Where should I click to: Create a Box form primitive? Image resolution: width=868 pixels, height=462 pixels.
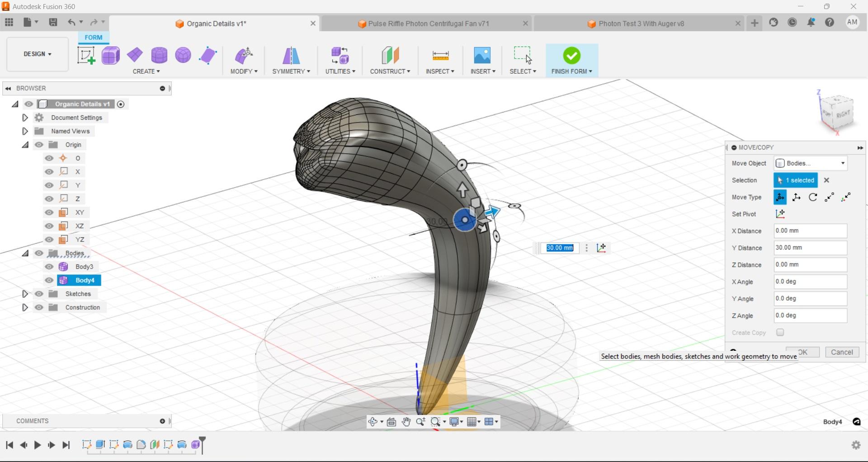tap(111, 56)
